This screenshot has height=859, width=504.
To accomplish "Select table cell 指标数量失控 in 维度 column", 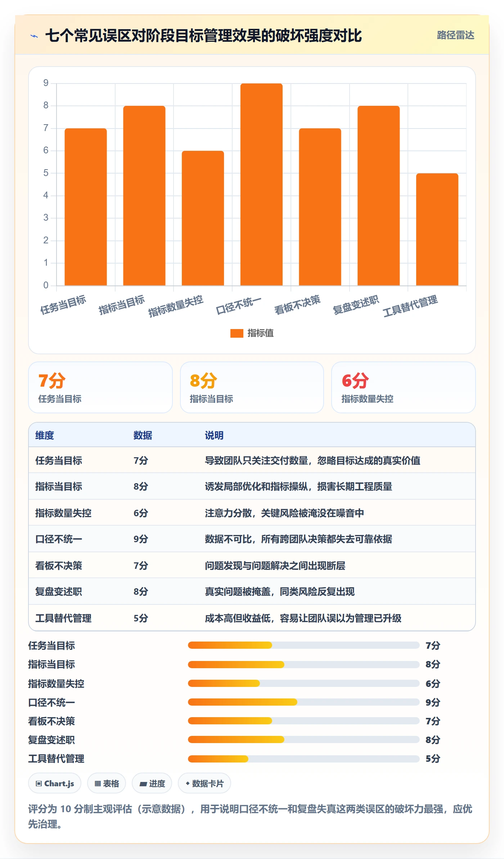I will [x=63, y=513].
